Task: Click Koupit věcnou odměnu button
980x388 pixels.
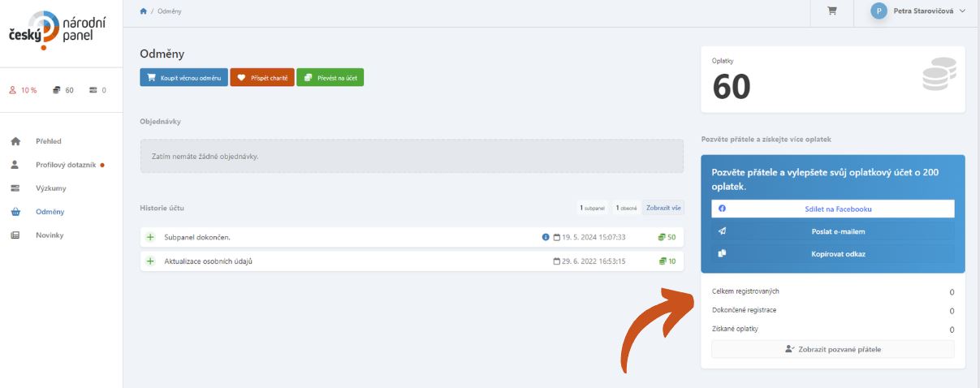Action: click(183, 77)
